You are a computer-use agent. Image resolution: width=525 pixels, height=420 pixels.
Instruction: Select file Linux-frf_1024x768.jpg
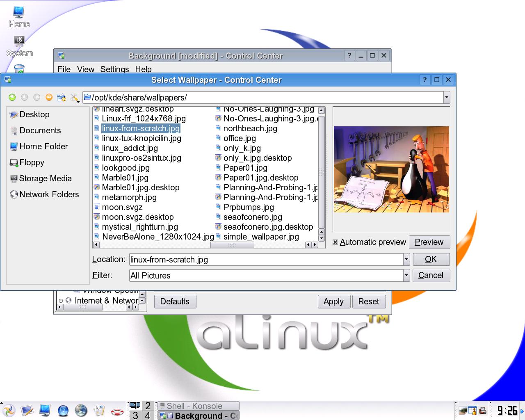tap(144, 119)
